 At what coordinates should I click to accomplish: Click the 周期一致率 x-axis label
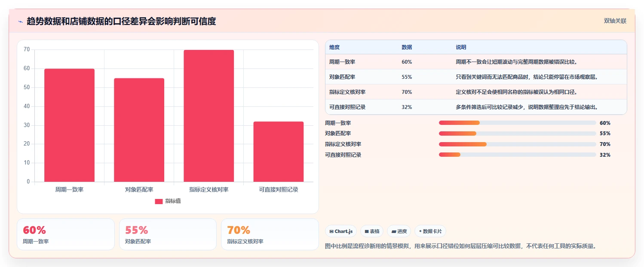[69, 189]
